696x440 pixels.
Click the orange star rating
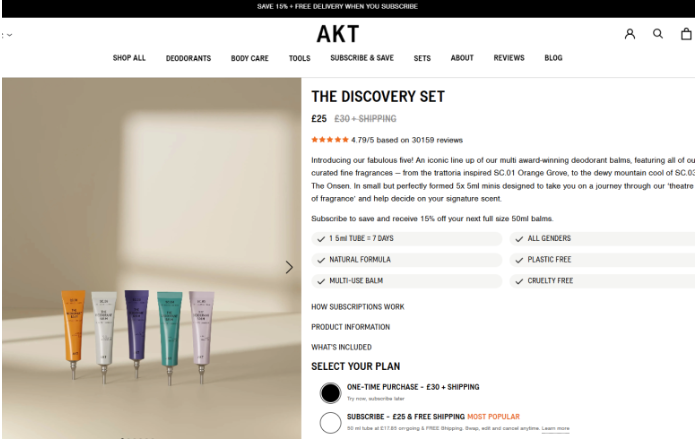click(330, 140)
